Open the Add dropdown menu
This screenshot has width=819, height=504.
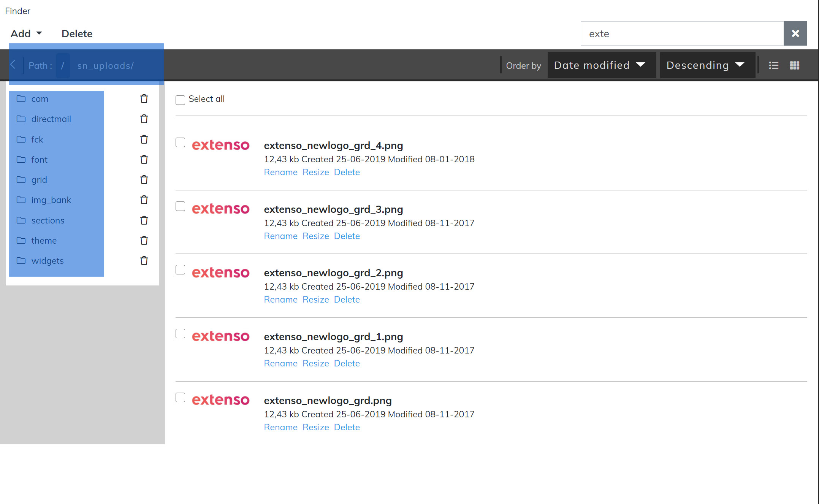coord(26,33)
